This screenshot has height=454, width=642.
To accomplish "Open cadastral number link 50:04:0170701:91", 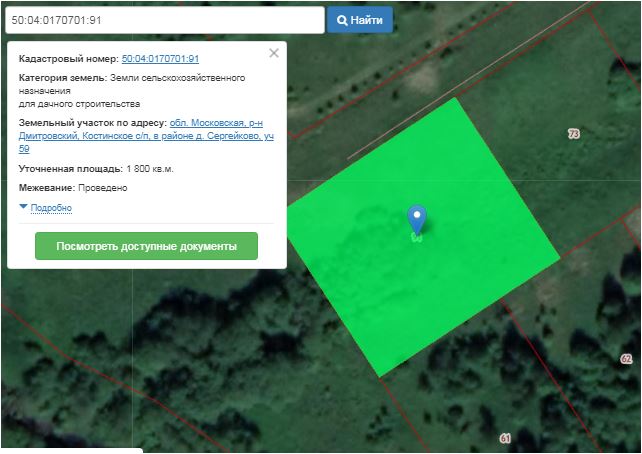I will pos(160,59).
